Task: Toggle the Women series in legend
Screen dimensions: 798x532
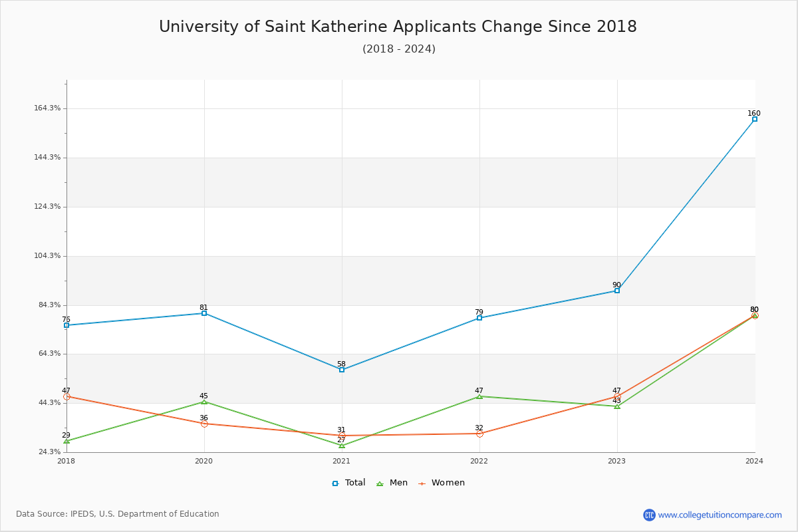Action: click(x=441, y=483)
